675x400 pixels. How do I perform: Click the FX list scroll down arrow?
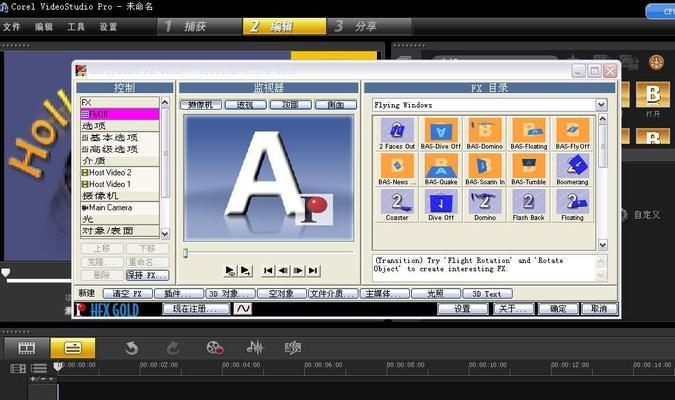(x=603, y=245)
